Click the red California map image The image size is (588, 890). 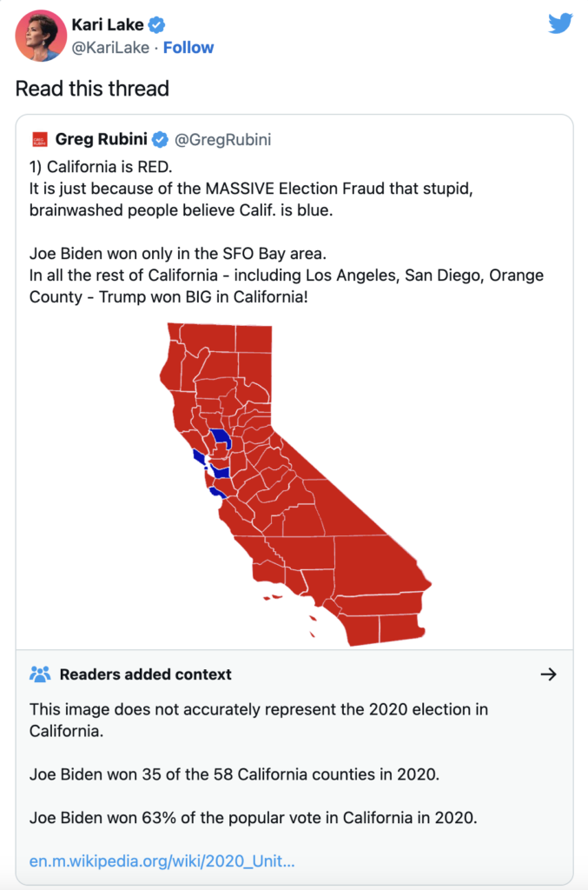(294, 484)
